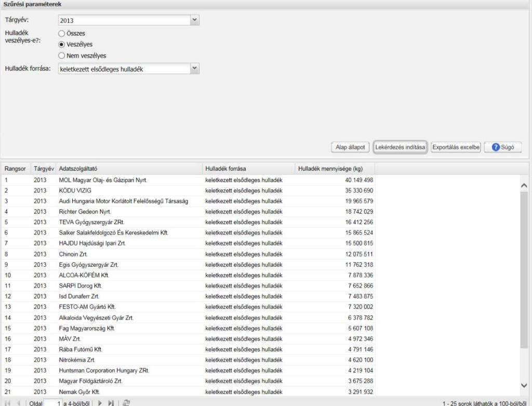Click the Szűrési paraméterek panel title

[x=33, y=4]
